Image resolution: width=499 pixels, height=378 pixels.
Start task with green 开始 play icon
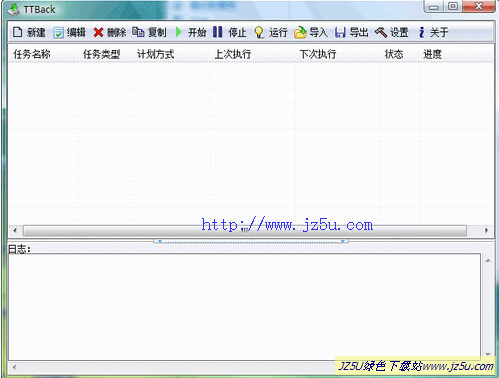pyautogui.click(x=179, y=32)
